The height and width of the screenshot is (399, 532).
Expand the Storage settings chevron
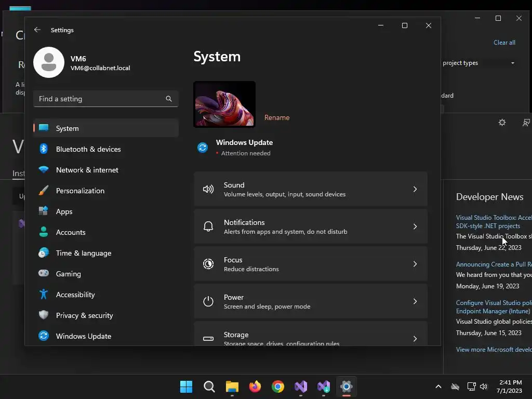click(x=415, y=339)
